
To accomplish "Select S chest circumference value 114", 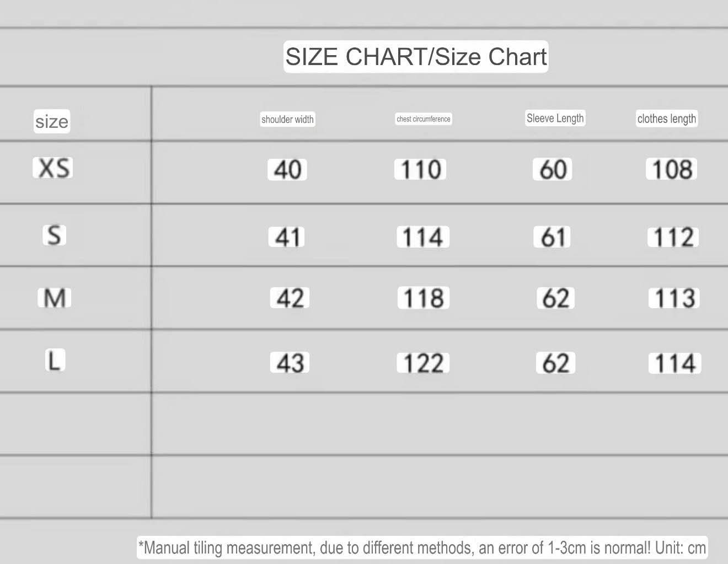I will pyautogui.click(x=422, y=237).
